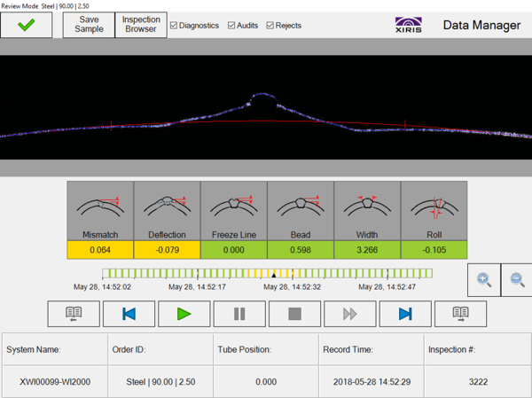Stop the playback
The height and width of the screenshot is (398, 532).
pos(295,314)
